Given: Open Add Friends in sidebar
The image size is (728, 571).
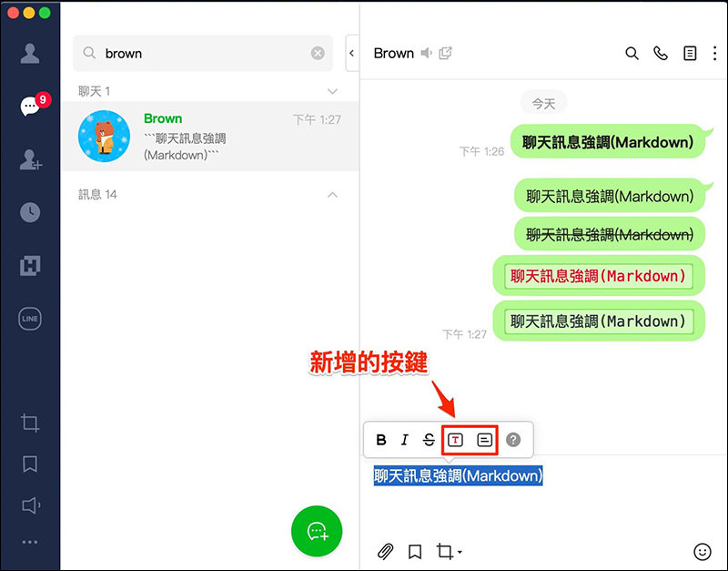Looking at the screenshot, I should pos(30,160).
